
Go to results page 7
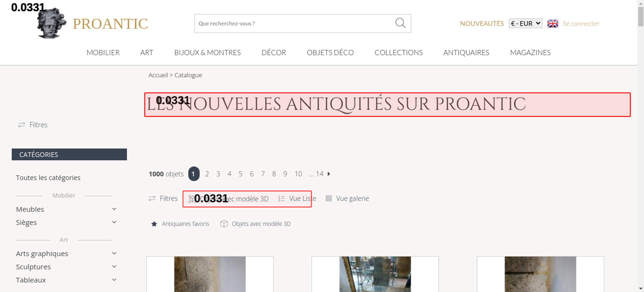pos(263,174)
